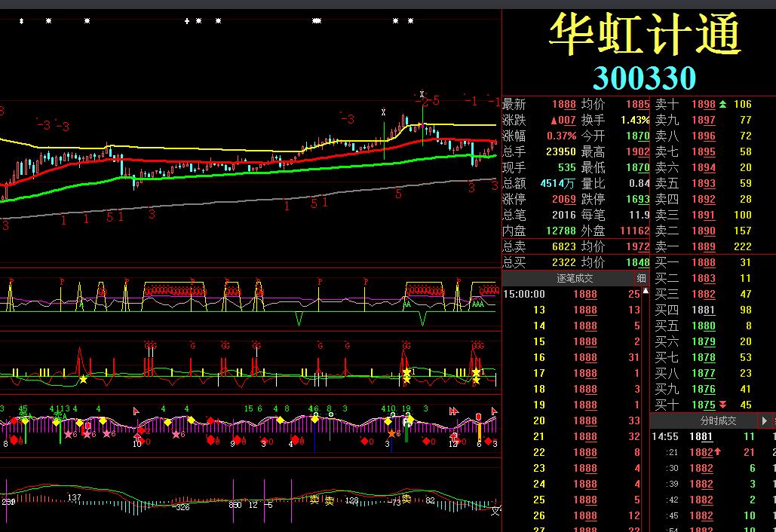Click the 14:55 row in 分时成交
The height and width of the screenshot is (532, 776).
click(x=713, y=436)
